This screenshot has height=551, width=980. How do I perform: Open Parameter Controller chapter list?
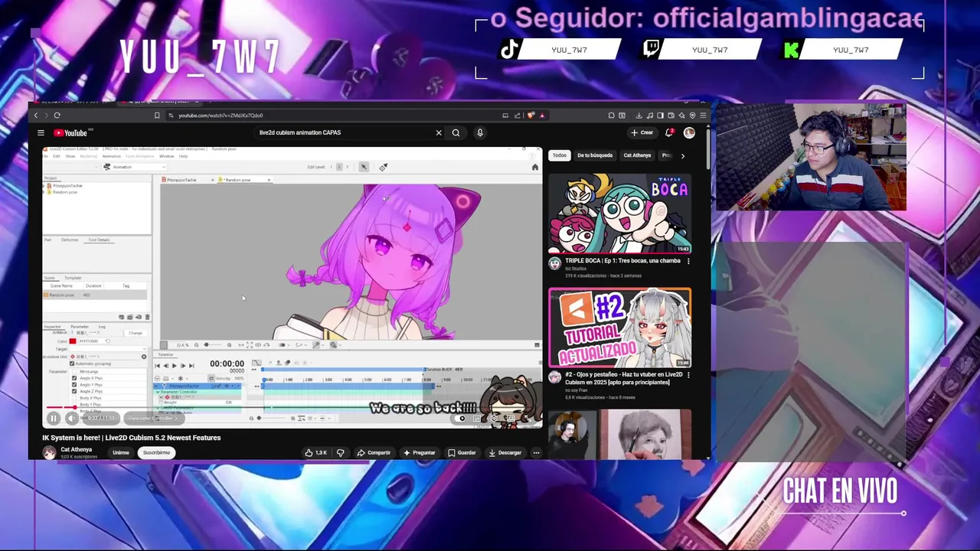[154, 419]
